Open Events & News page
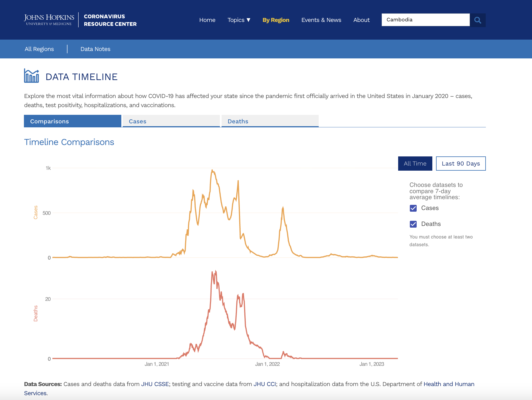 click(x=321, y=20)
